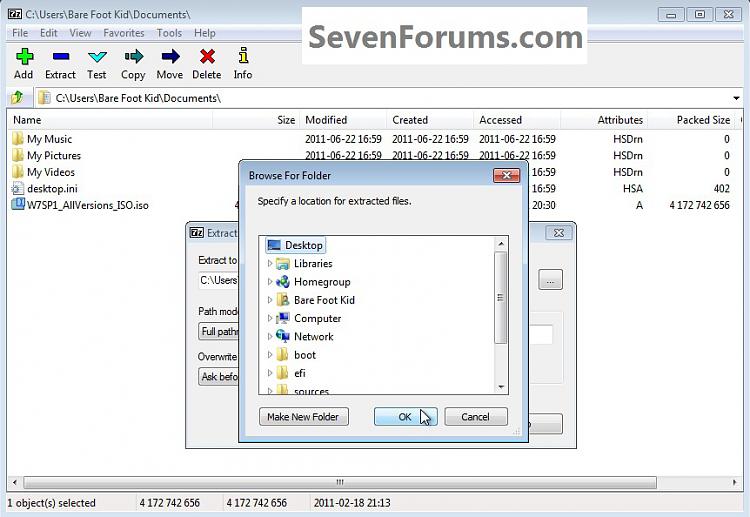Screen dimensions: 750x517
Task: Sort by the Created column header
Action: [x=430, y=120]
